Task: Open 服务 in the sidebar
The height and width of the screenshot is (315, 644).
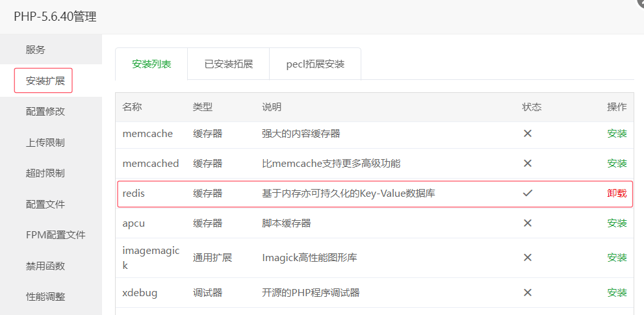Action: tap(36, 49)
